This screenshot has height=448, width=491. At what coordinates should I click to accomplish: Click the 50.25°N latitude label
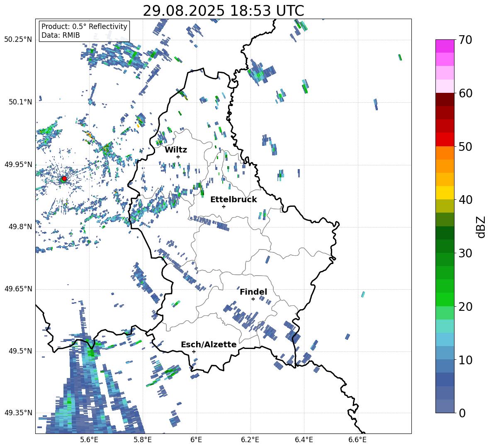click(x=18, y=40)
